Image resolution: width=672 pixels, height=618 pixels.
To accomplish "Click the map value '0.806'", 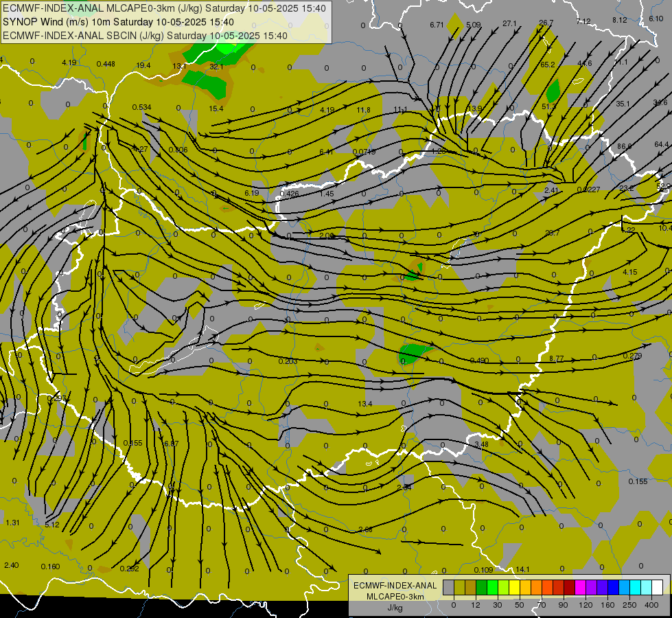I will pyautogui.click(x=178, y=150).
